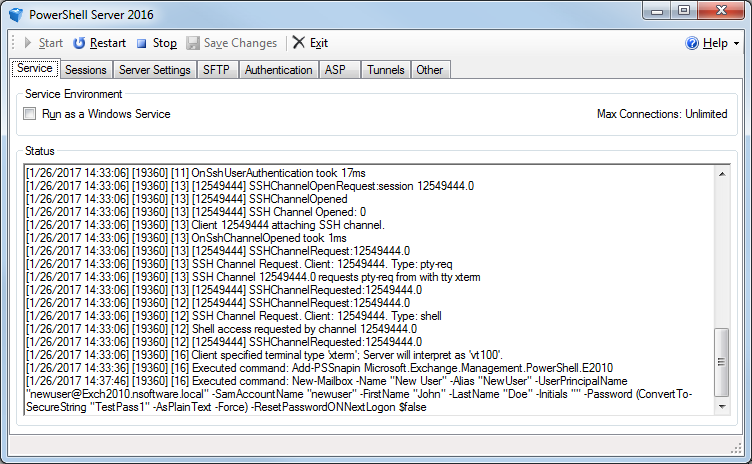
Task: Switch to the Server Settings tab
Action: pos(154,70)
